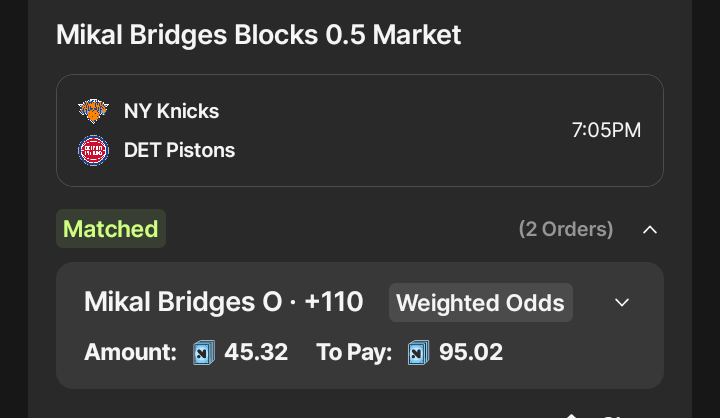Click the currency icon beside To Pay

[x=418, y=352]
